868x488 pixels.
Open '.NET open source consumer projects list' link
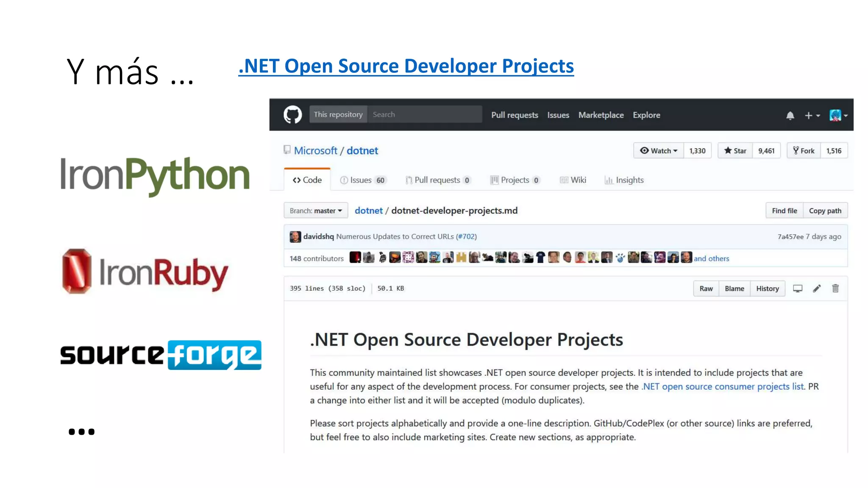(x=723, y=386)
